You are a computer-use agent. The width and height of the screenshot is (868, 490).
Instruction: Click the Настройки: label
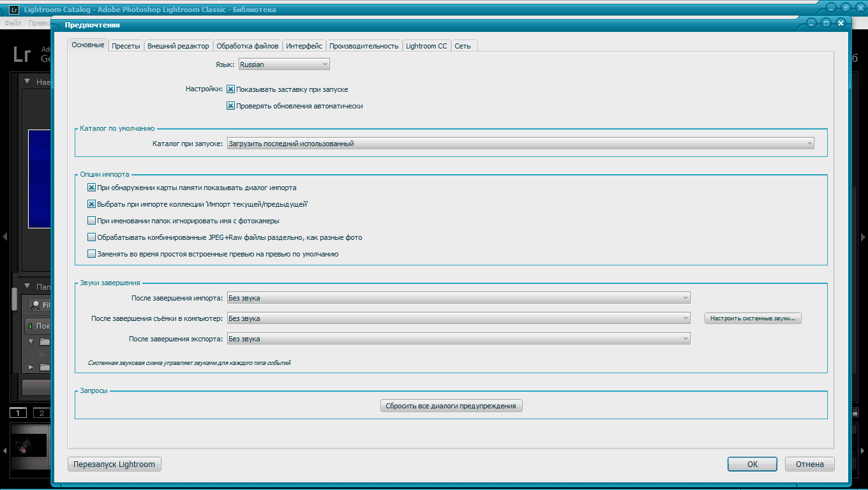[204, 89]
